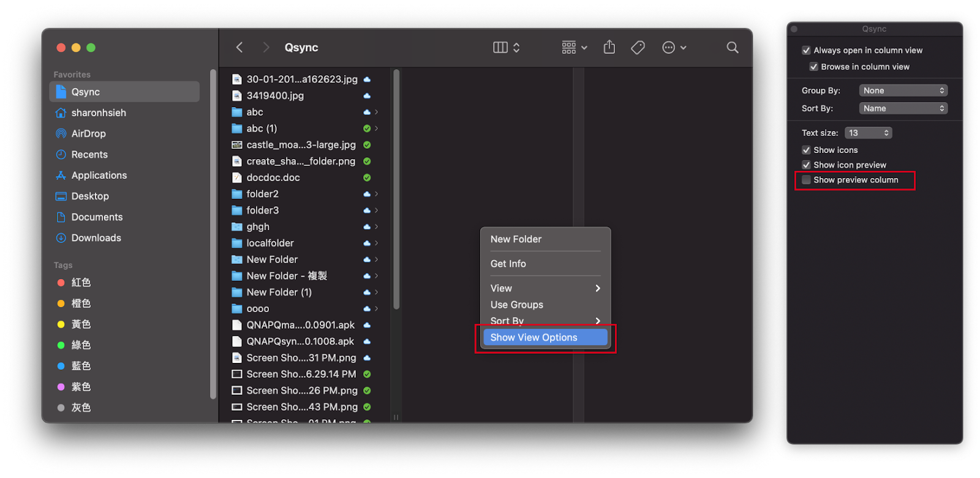
Task: Open the docdoc.doc file
Action: click(273, 177)
